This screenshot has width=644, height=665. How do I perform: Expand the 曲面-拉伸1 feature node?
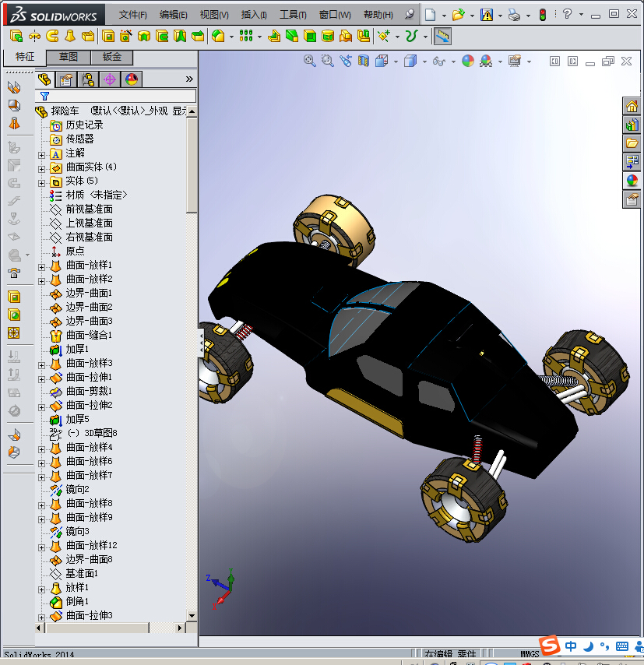pos(41,379)
